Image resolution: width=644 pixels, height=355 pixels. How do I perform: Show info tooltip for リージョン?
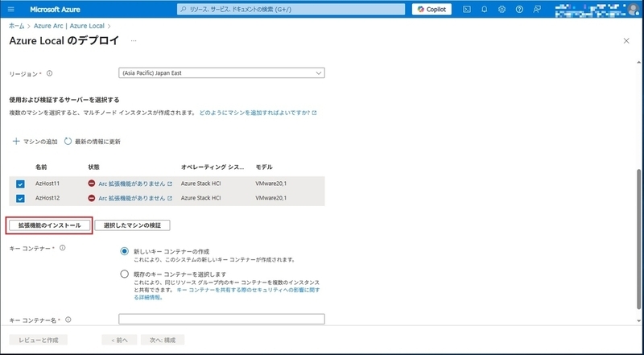[x=50, y=73]
